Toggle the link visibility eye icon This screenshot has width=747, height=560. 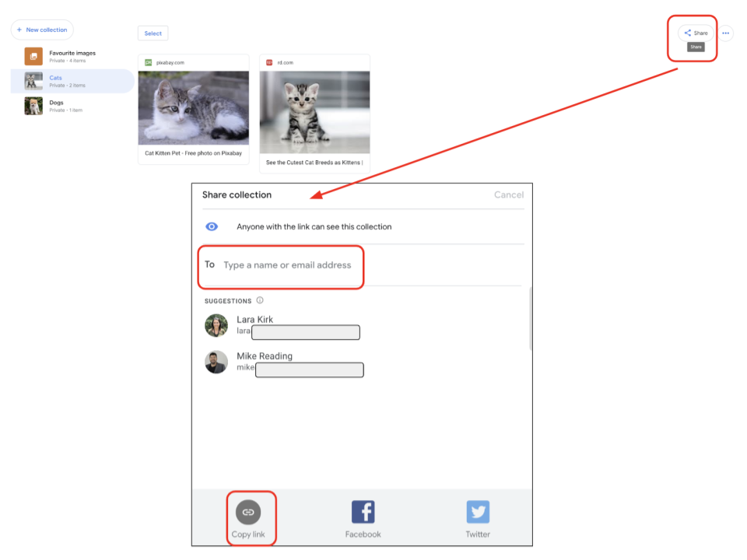212,226
